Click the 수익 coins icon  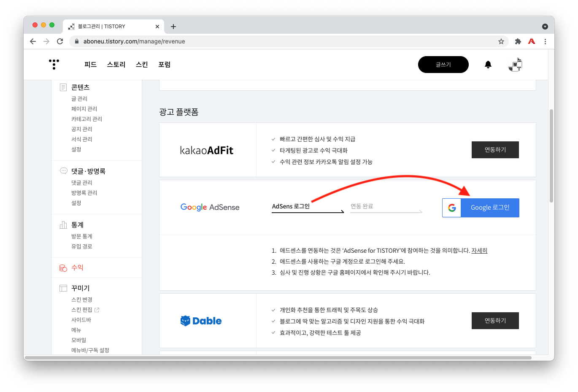coord(63,268)
